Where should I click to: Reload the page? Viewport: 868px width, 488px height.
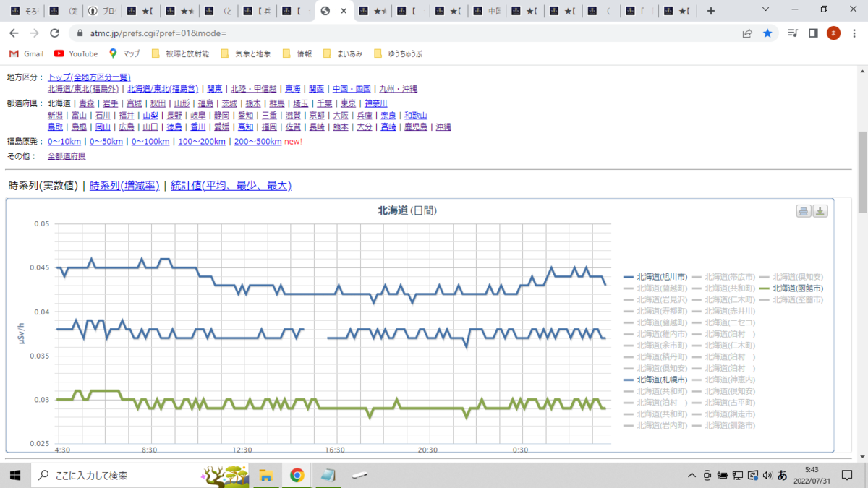tap(54, 33)
